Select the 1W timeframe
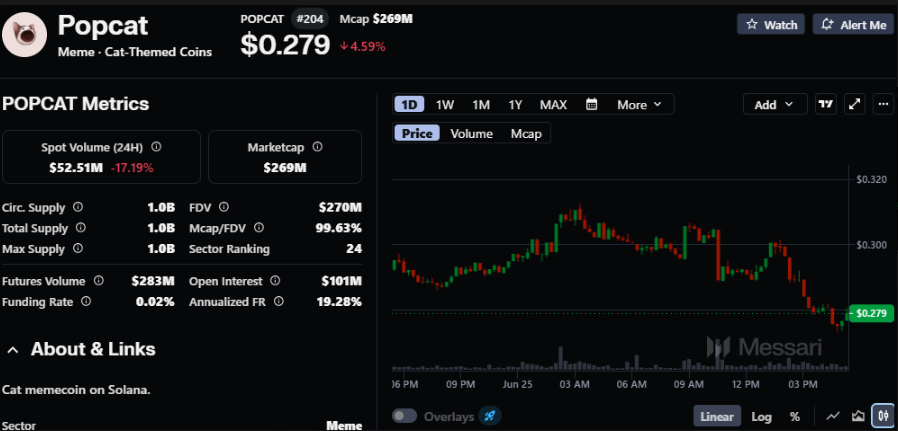 click(445, 105)
